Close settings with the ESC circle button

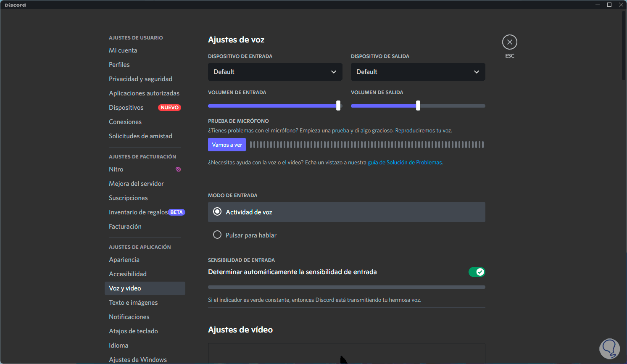click(x=509, y=42)
